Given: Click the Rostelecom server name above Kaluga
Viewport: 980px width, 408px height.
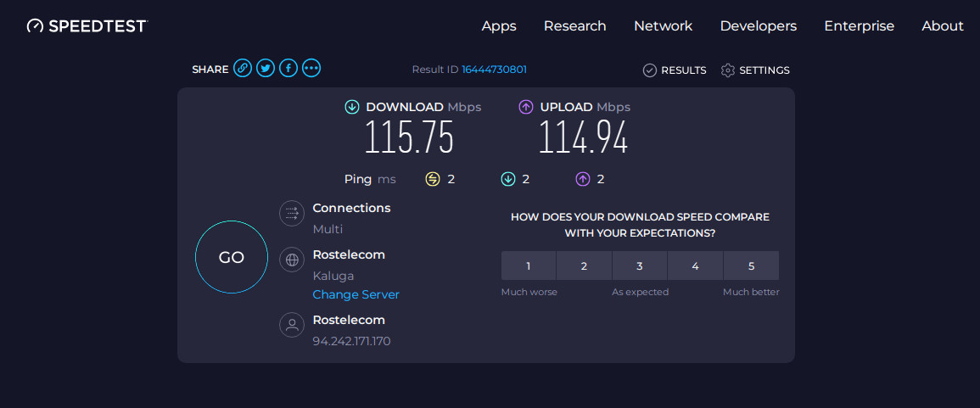Looking at the screenshot, I should point(349,255).
